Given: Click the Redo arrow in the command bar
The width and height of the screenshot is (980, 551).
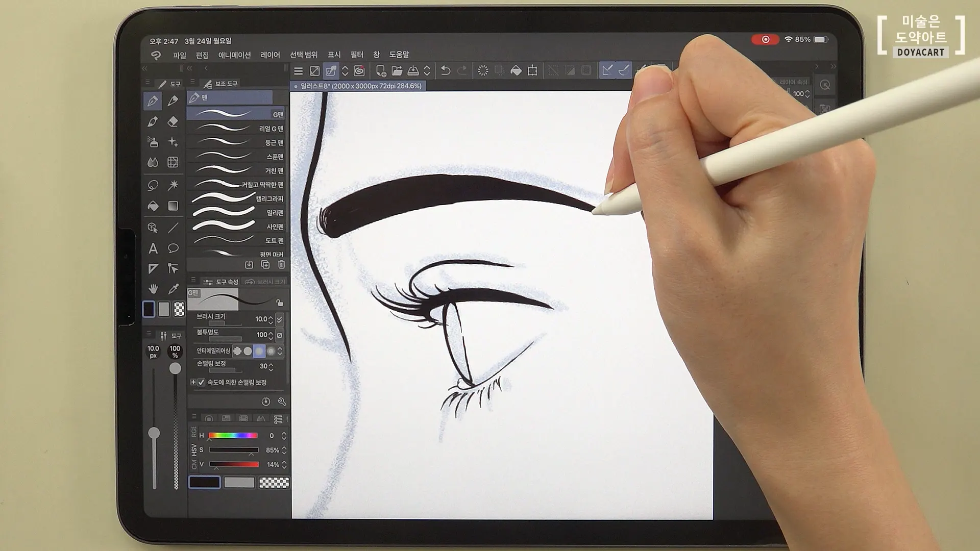Looking at the screenshot, I should pyautogui.click(x=462, y=70).
